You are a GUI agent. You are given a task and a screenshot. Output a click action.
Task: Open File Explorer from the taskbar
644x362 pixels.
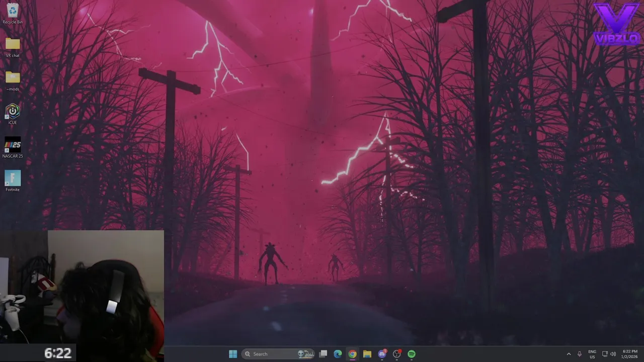(x=367, y=354)
